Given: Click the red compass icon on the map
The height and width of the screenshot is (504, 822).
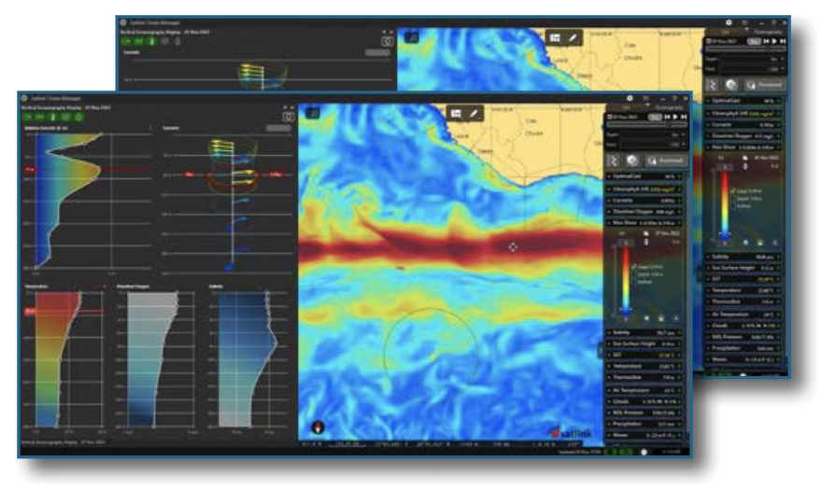Looking at the screenshot, I should (x=318, y=427).
